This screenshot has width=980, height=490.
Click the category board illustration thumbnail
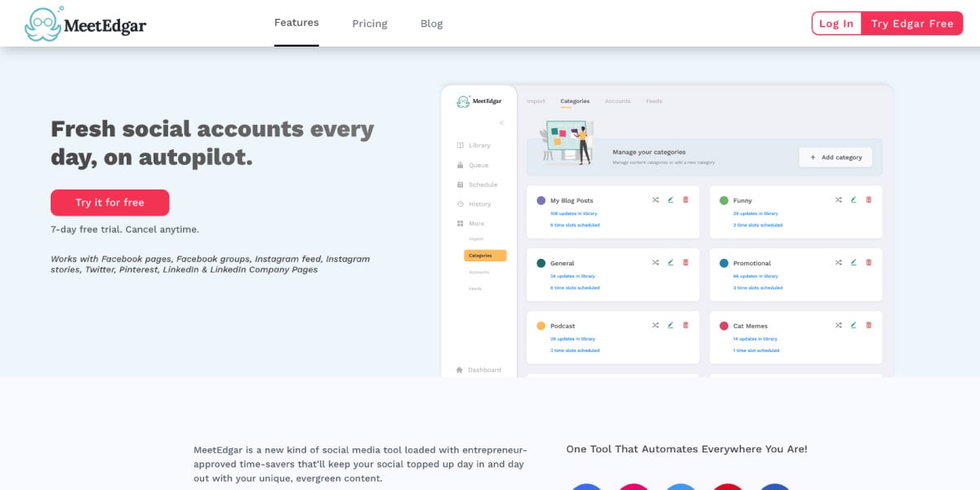click(x=568, y=143)
